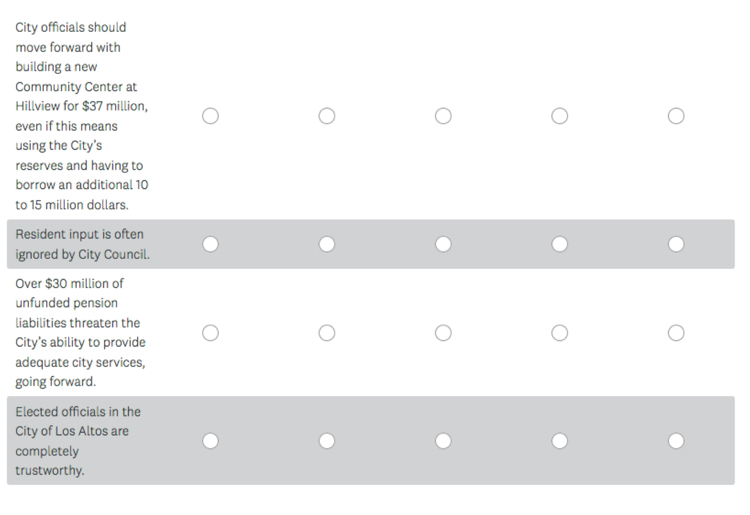Image resolution: width=750 pixels, height=515 pixels.
Task: Mark middle radio for elected officials trustworthy row
Action: click(x=443, y=441)
